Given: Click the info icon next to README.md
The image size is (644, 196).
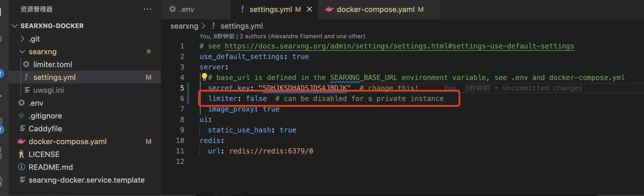Looking at the screenshot, I should click(21, 167).
